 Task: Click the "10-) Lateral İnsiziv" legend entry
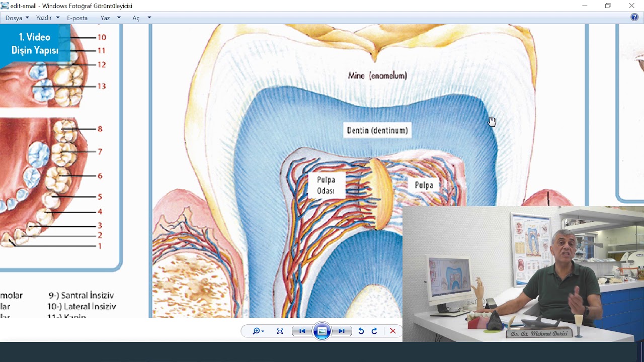click(82, 306)
